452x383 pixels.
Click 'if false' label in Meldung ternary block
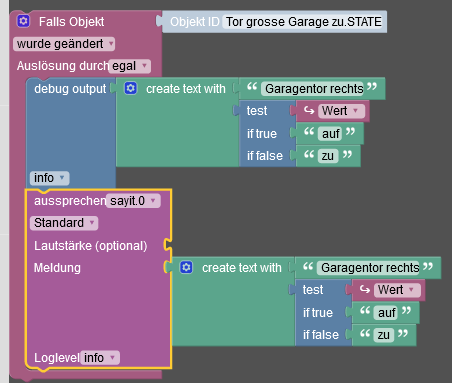tap(321, 335)
